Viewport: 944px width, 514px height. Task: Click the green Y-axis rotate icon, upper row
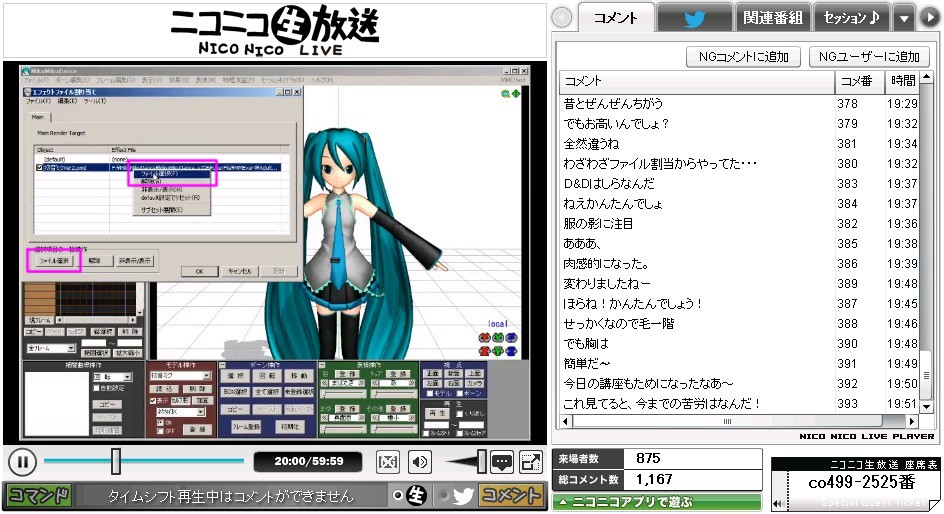pos(498,338)
